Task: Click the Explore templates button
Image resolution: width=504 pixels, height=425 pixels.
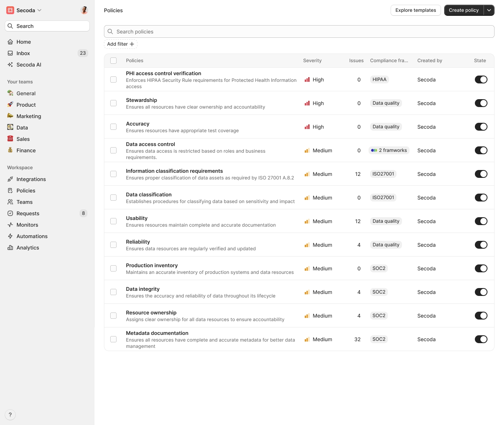Action: 415,10
